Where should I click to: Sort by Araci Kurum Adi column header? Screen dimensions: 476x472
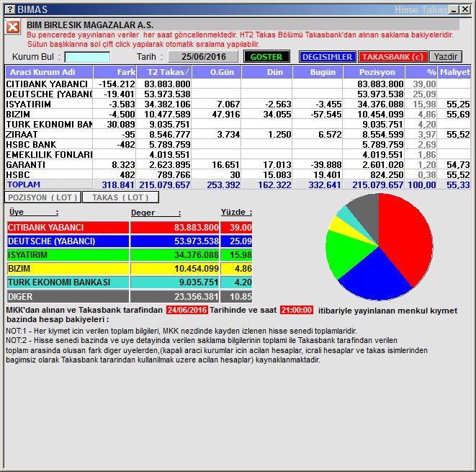(49, 72)
